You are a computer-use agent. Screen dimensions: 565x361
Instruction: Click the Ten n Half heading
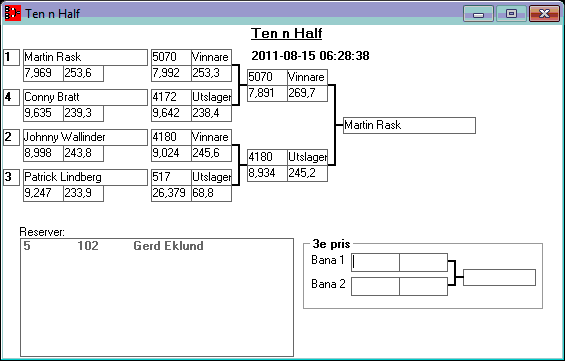pyautogui.click(x=286, y=34)
